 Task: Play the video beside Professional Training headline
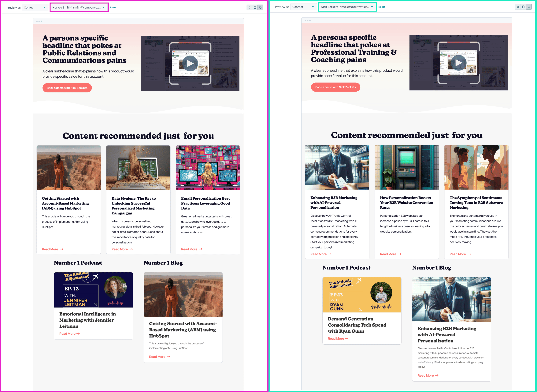(x=458, y=63)
